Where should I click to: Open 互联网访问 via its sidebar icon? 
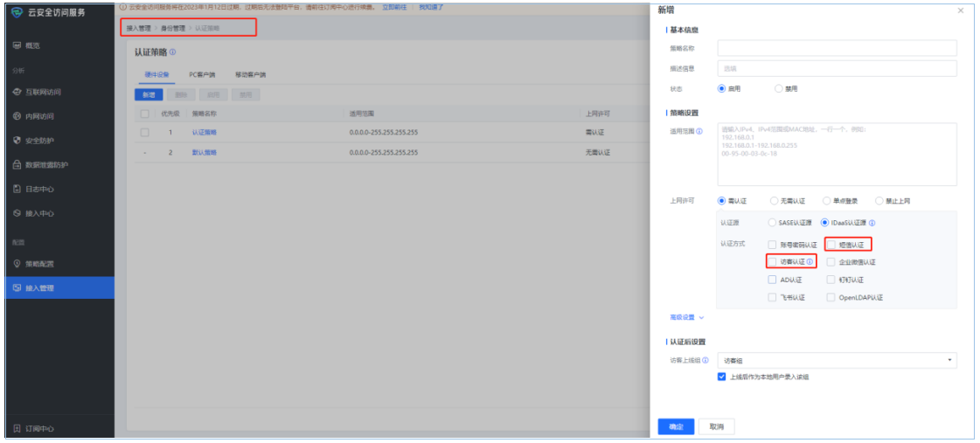(x=17, y=92)
